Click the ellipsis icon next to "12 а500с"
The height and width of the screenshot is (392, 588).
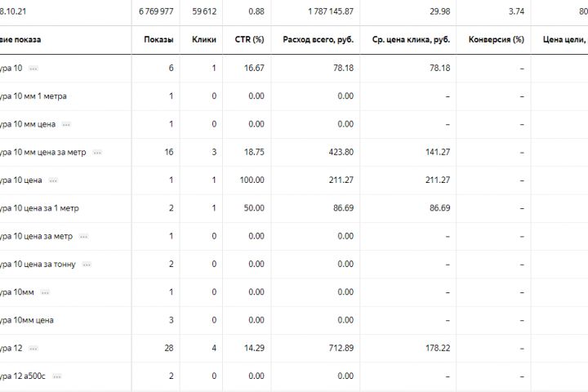[x=56, y=376]
